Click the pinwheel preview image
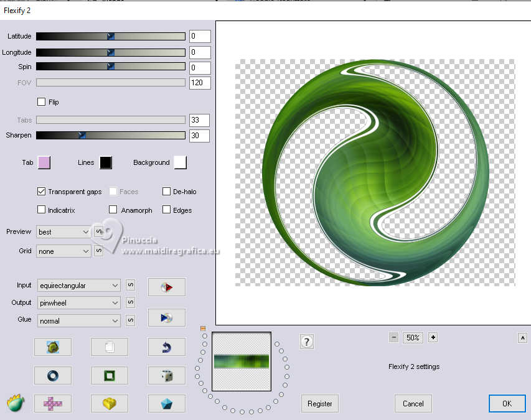 tap(375, 172)
